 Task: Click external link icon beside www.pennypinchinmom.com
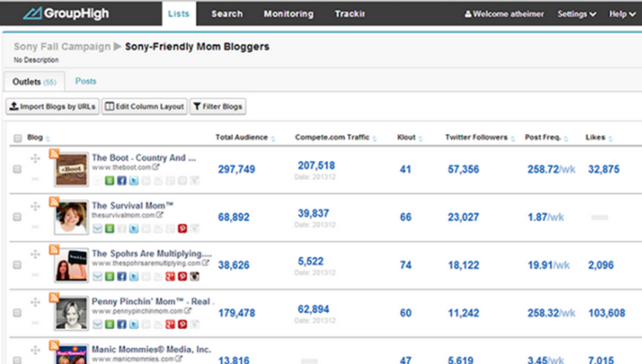187,310
